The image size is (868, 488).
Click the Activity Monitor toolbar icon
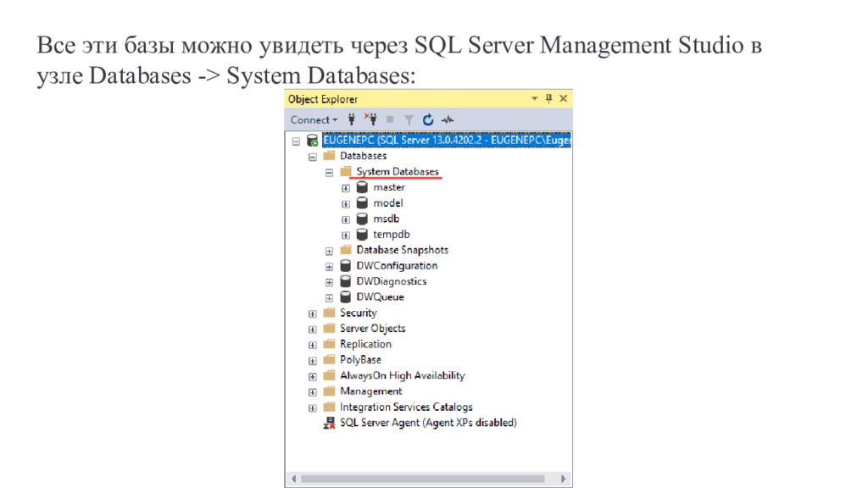point(448,119)
